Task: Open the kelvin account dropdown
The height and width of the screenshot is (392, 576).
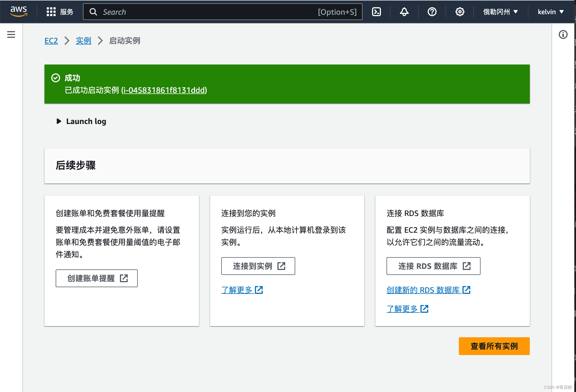Action: click(551, 12)
